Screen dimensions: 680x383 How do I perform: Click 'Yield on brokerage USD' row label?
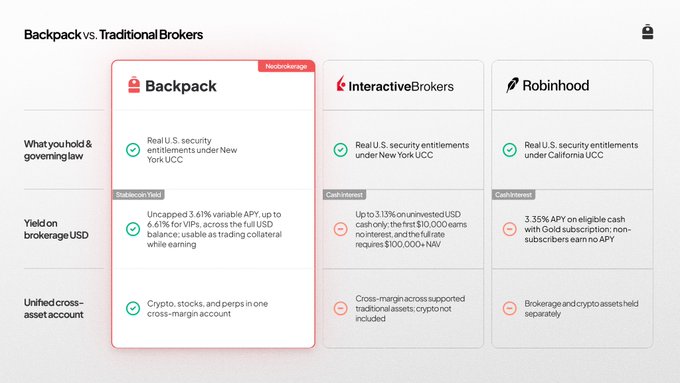(56, 229)
